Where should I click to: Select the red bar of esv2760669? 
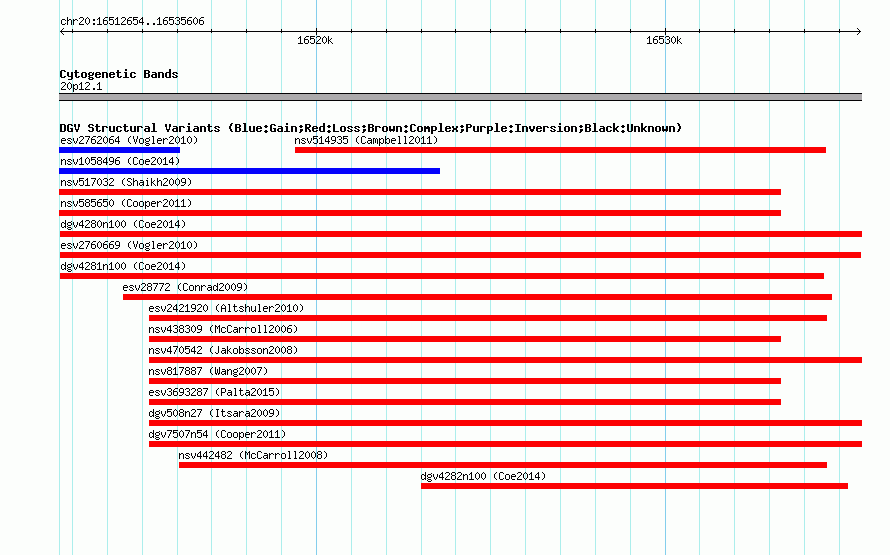(x=460, y=255)
